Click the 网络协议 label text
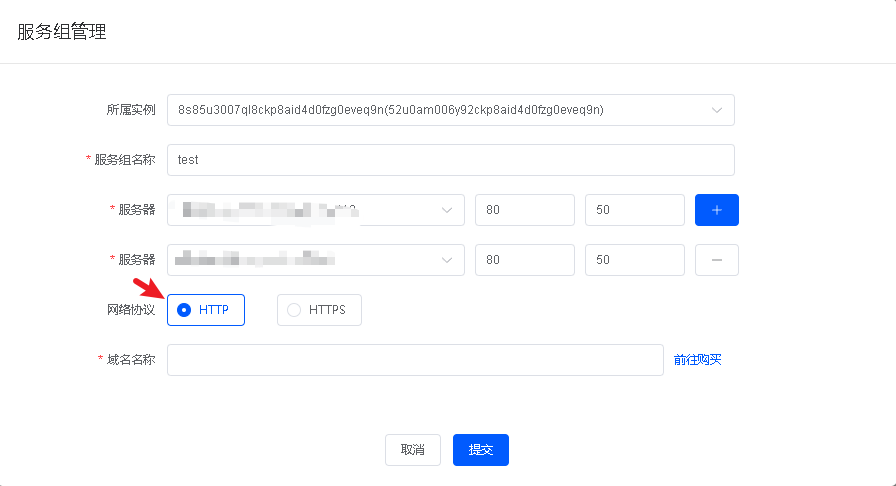Screen dimensions: 896x486 (x=131, y=310)
